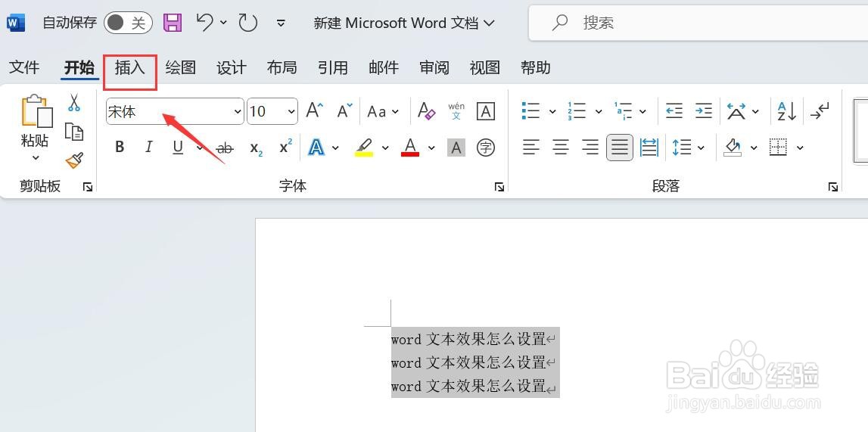
Task: Toggle bold formatting
Action: (120, 147)
